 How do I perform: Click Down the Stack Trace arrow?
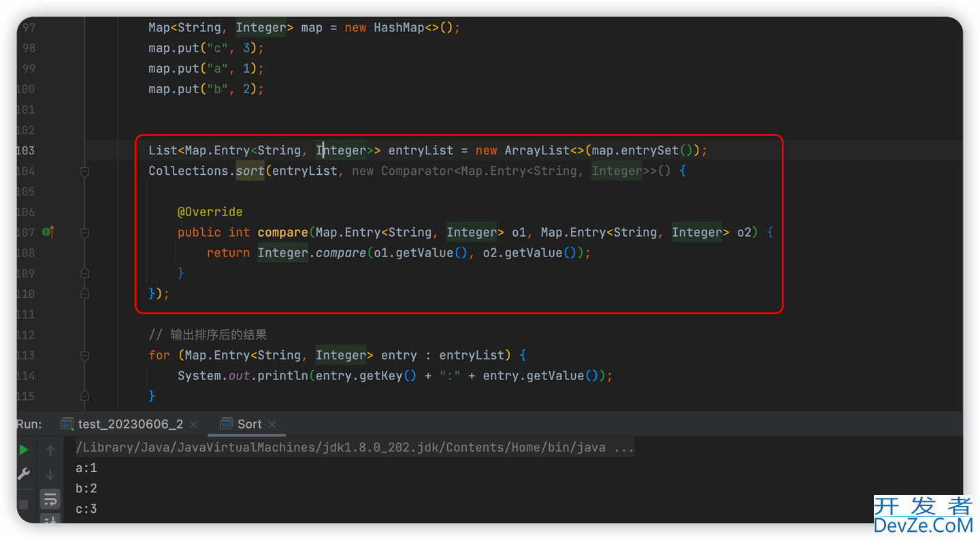click(50, 475)
